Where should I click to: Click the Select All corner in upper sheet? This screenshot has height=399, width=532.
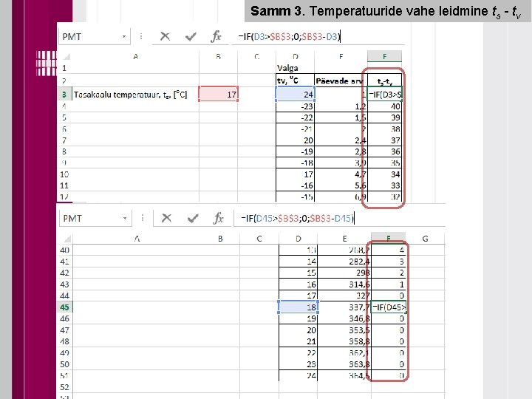point(66,56)
